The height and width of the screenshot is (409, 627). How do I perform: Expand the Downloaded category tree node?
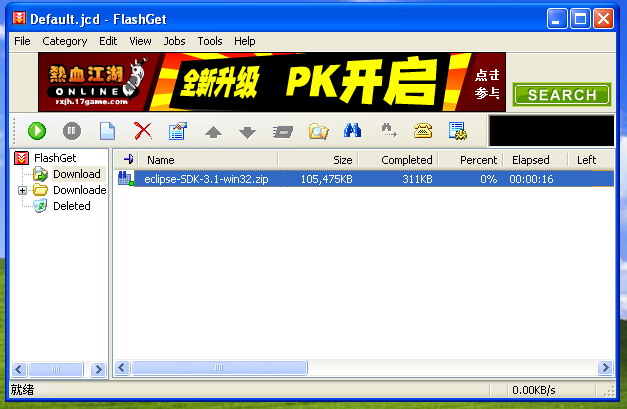pos(22,190)
